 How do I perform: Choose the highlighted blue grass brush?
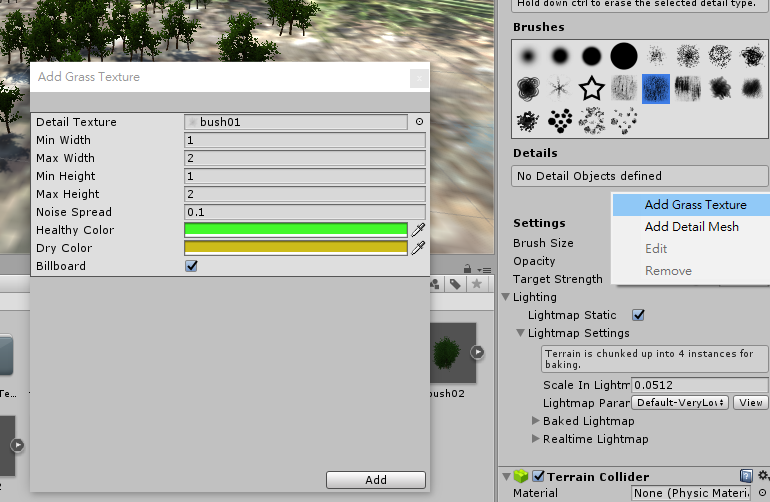tap(656, 88)
